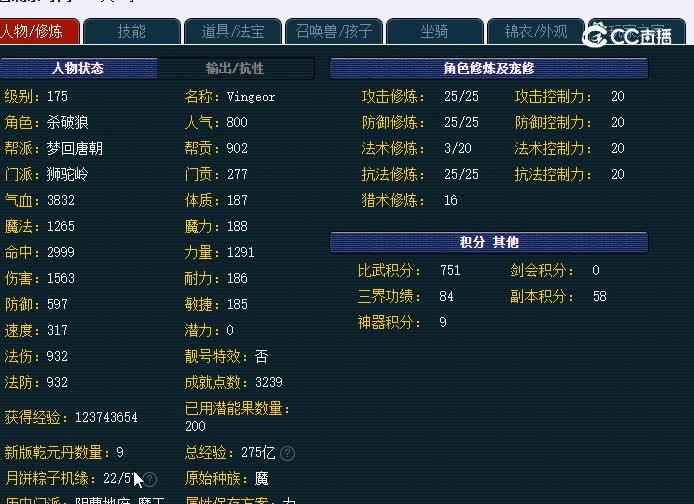Click the sect name 狮驼岭
This screenshot has height=504, width=694.
67,174
